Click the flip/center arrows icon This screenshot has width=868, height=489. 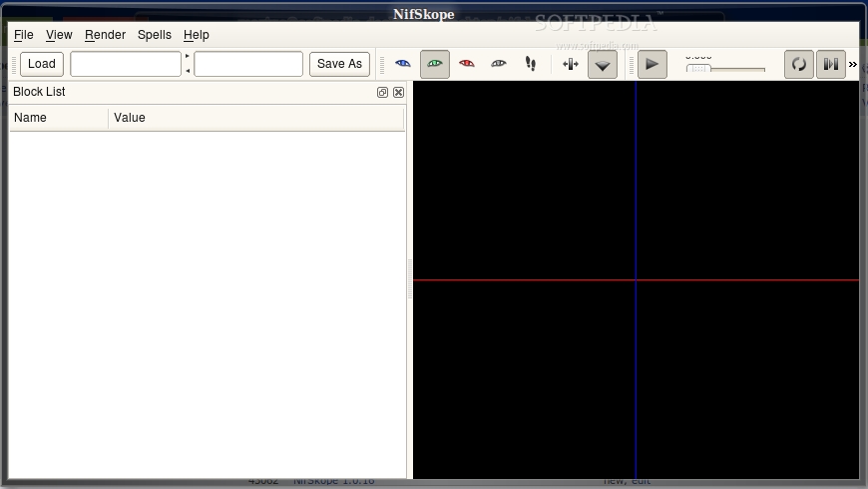pos(570,64)
